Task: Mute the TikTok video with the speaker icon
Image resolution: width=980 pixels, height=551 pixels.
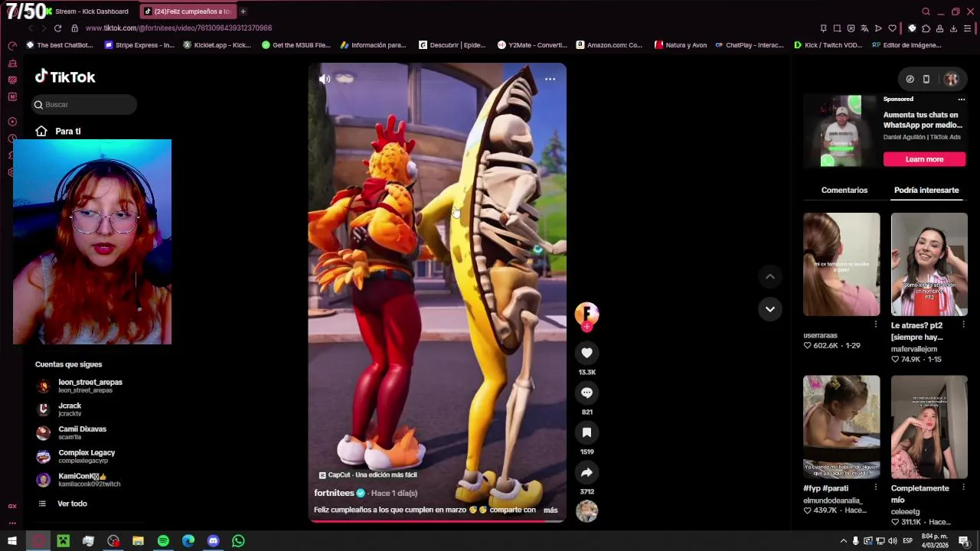Action: click(325, 79)
